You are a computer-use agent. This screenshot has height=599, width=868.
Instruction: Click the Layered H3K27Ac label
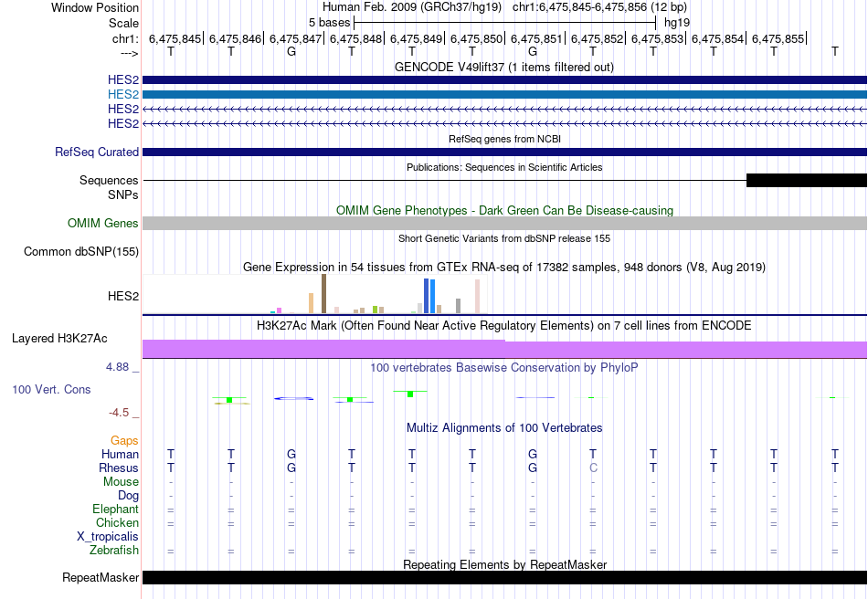point(59,338)
